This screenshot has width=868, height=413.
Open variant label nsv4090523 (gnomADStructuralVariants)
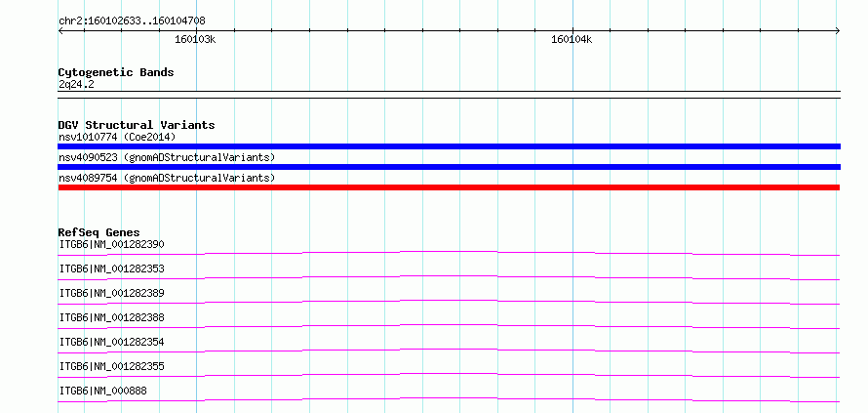(167, 157)
